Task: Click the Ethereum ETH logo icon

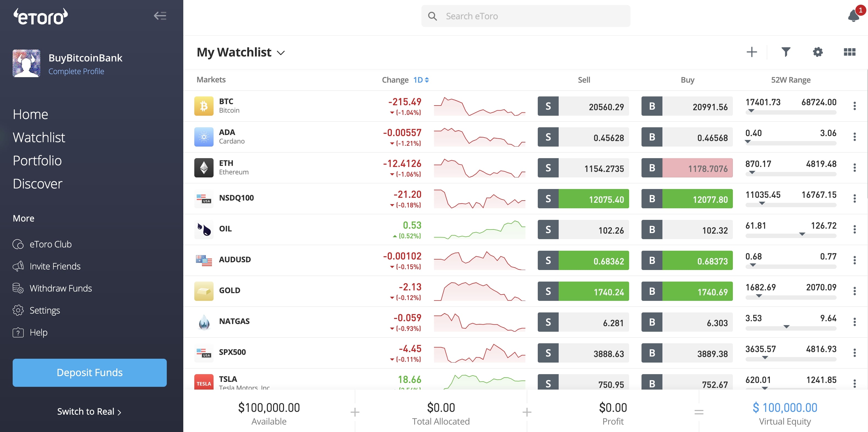Action: (x=204, y=168)
